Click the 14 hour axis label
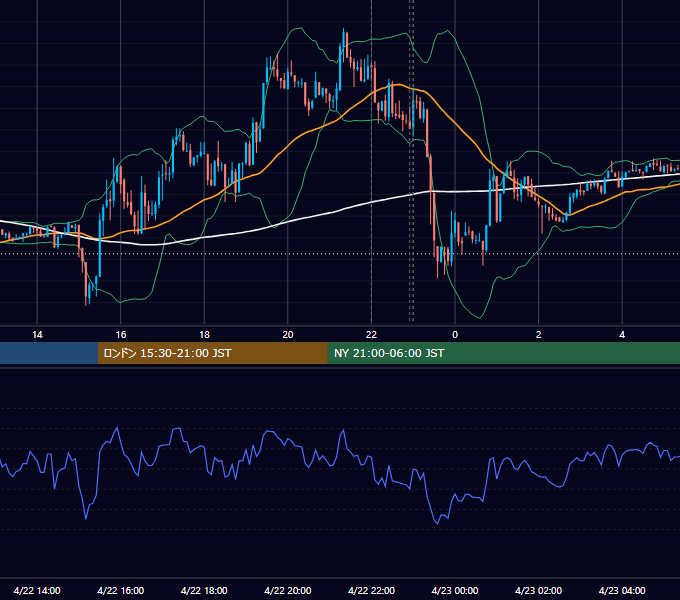 [37, 335]
